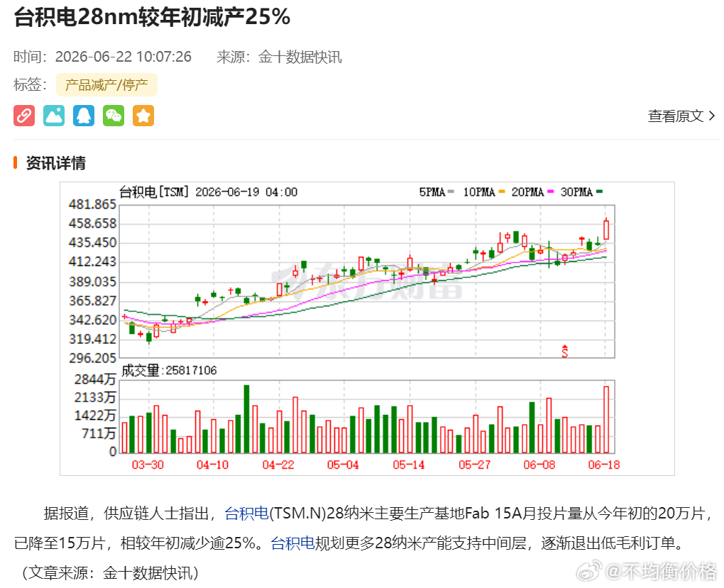Click the orange star favorite icon

pyautogui.click(x=143, y=116)
